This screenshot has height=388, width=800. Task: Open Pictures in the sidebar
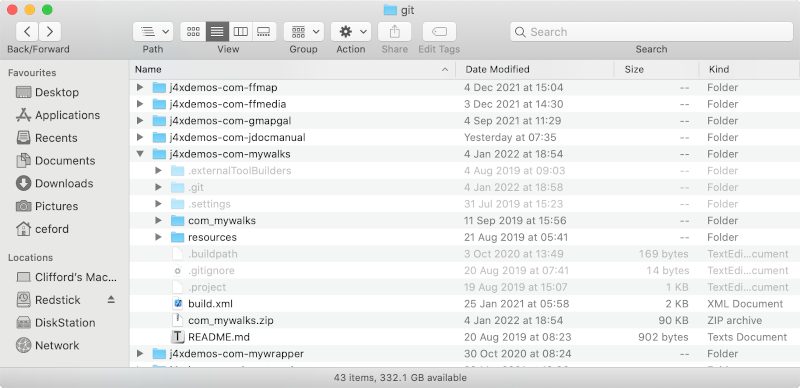[46, 206]
